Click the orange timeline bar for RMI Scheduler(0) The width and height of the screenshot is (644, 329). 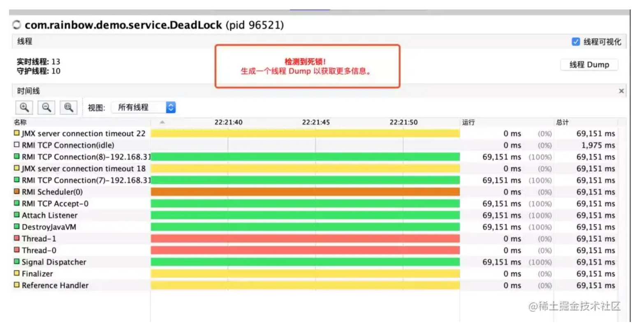coord(305,192)
